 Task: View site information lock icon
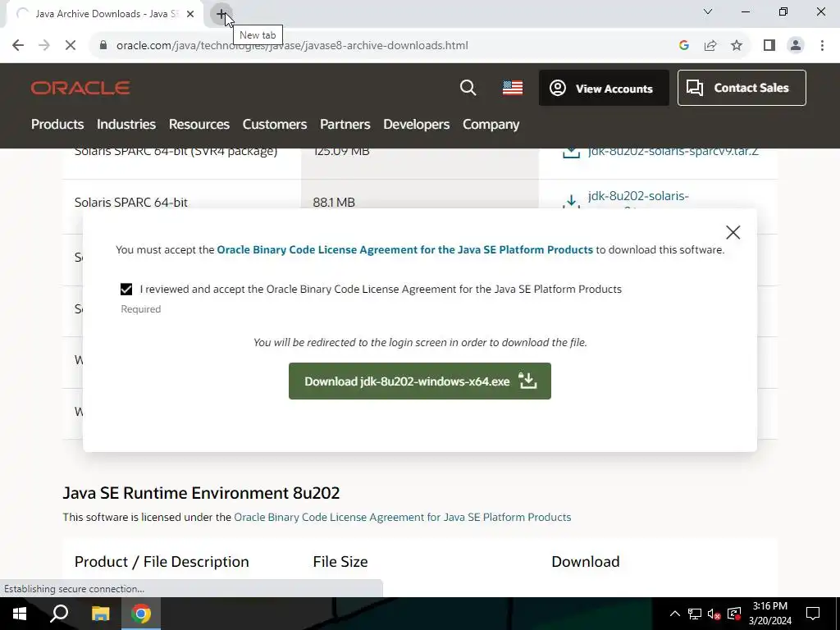click(103, 46)
